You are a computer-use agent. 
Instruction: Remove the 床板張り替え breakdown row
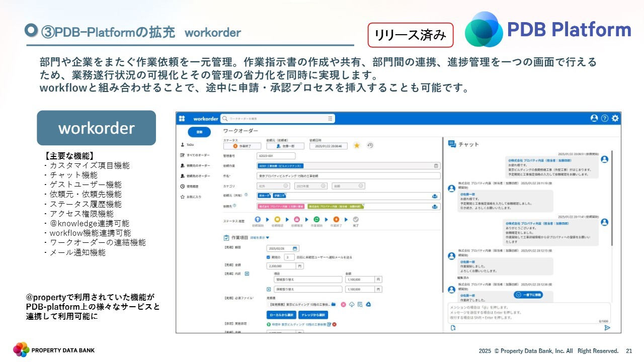(269, 290)
